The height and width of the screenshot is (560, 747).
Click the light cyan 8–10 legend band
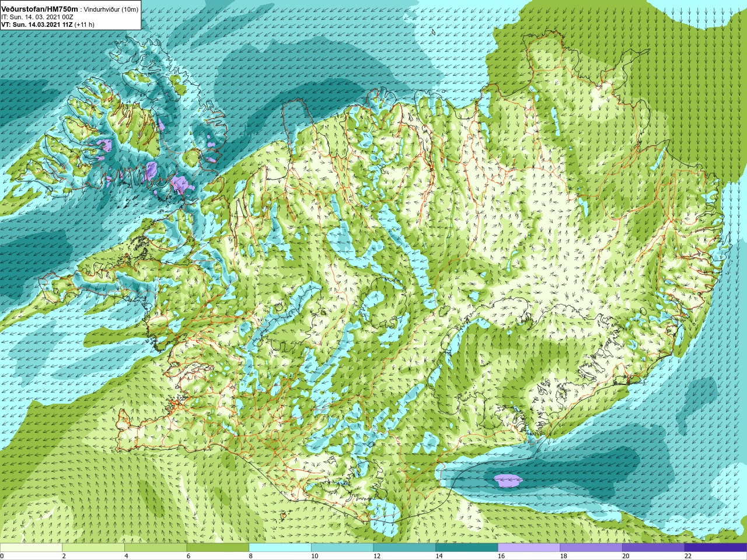point(280,547)
